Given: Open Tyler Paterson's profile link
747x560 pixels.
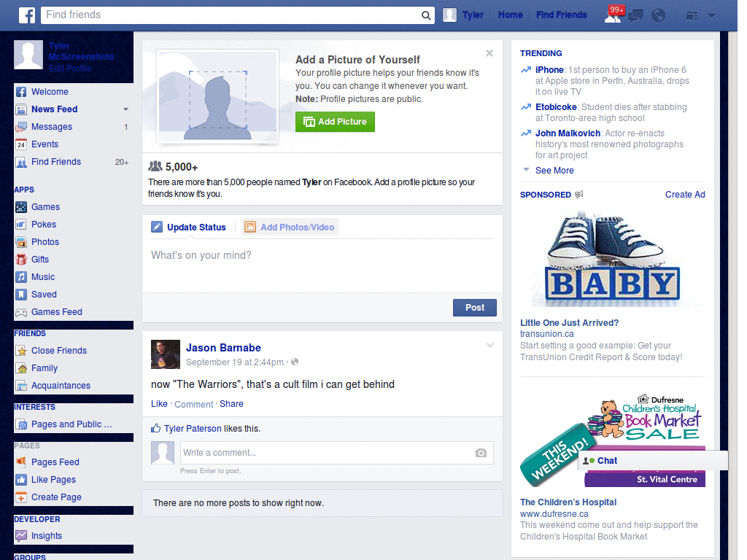Looking at the screenshot, I should pyautogui.click(x=193, y=429).
